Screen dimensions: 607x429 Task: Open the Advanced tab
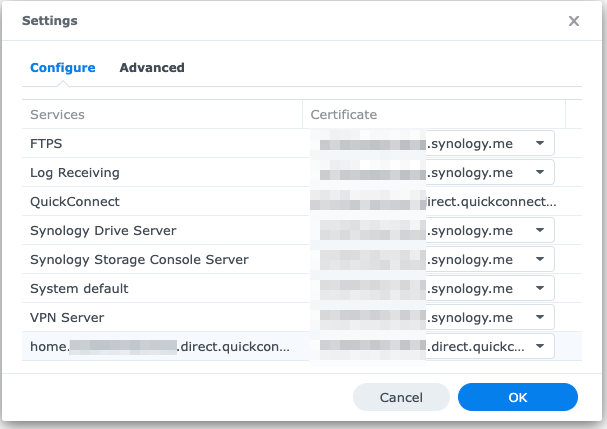(x=152, y=68)
